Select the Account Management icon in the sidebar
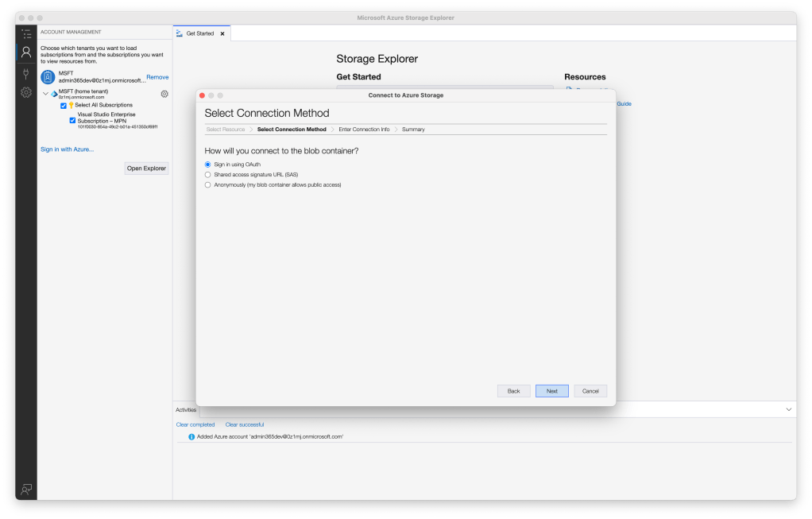Screen dimensions: 812x519 [x=26, y=53]
